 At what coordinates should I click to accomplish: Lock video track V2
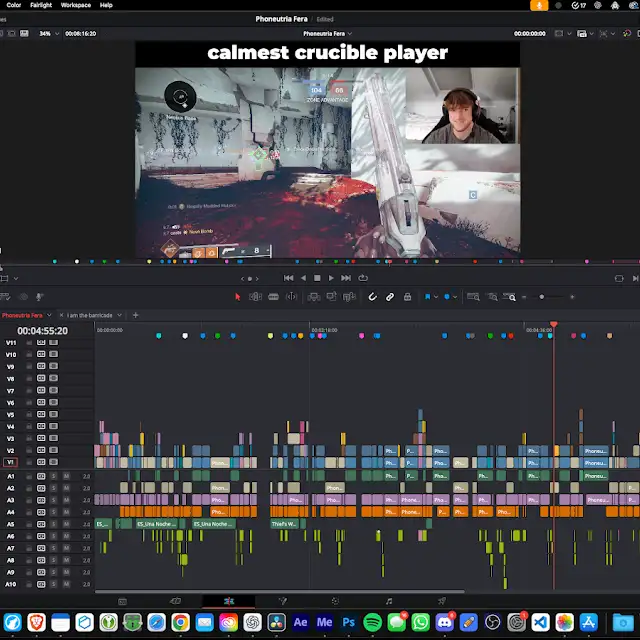pos(29,450)
